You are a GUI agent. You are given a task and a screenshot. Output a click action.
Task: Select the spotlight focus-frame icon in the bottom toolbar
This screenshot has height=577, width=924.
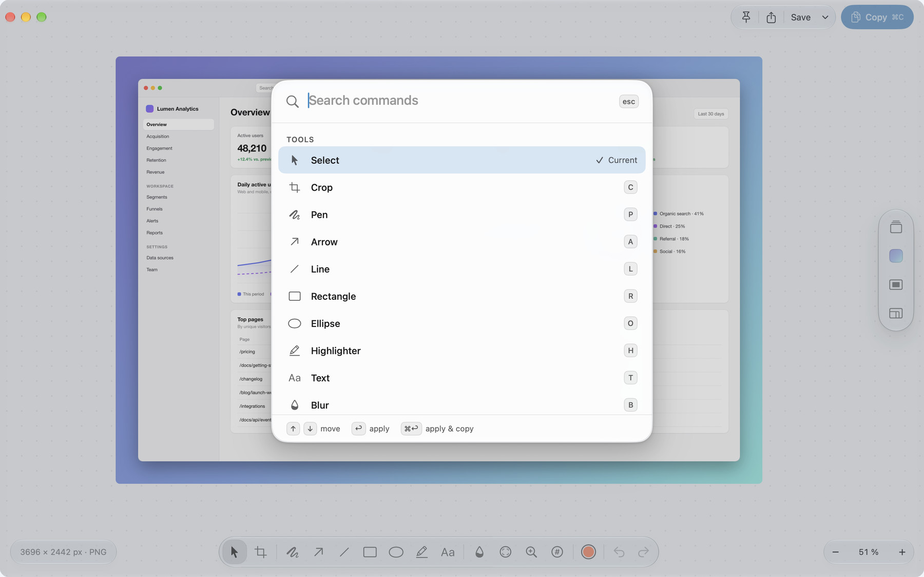tap(506, 552)
